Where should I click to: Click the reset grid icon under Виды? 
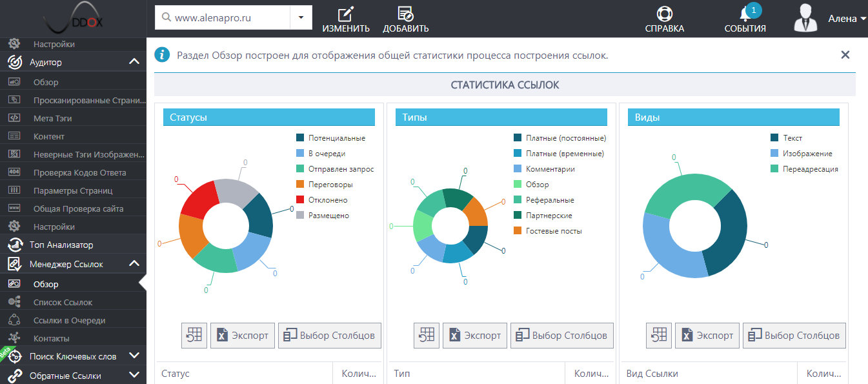pos(659,336)
